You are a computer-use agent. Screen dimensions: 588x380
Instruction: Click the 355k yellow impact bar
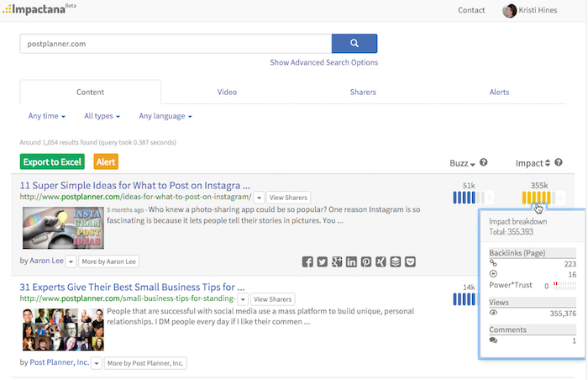pos(538,198)
